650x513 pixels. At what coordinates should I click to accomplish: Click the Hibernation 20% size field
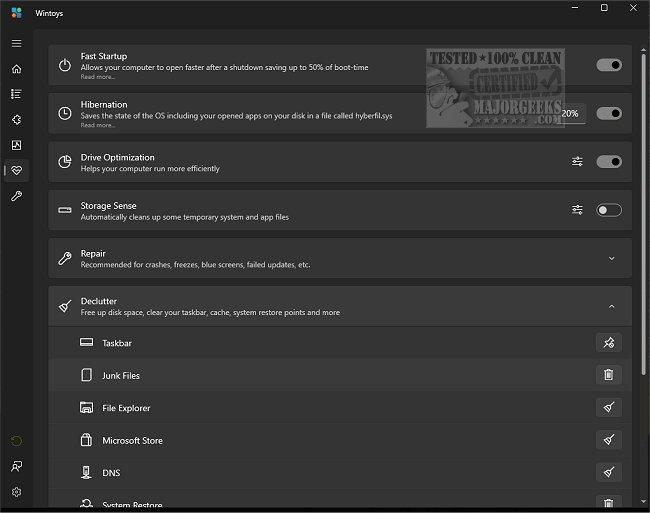573,114
